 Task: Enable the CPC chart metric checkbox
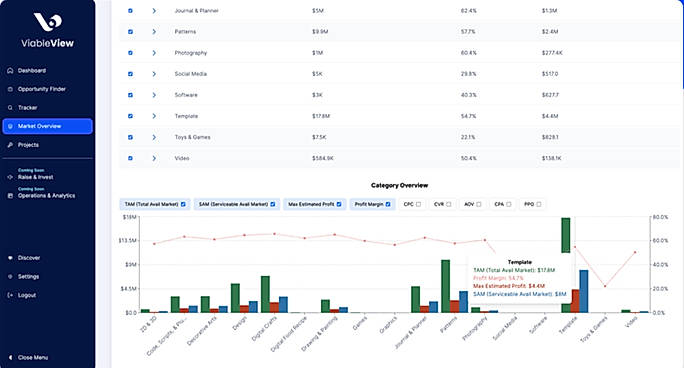(418, 204)
